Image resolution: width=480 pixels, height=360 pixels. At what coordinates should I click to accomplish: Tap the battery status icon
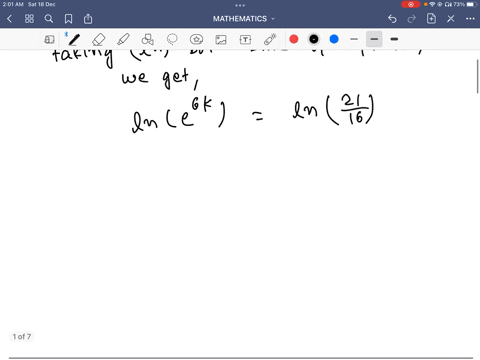pyautogui.click(x=472, y=4)
